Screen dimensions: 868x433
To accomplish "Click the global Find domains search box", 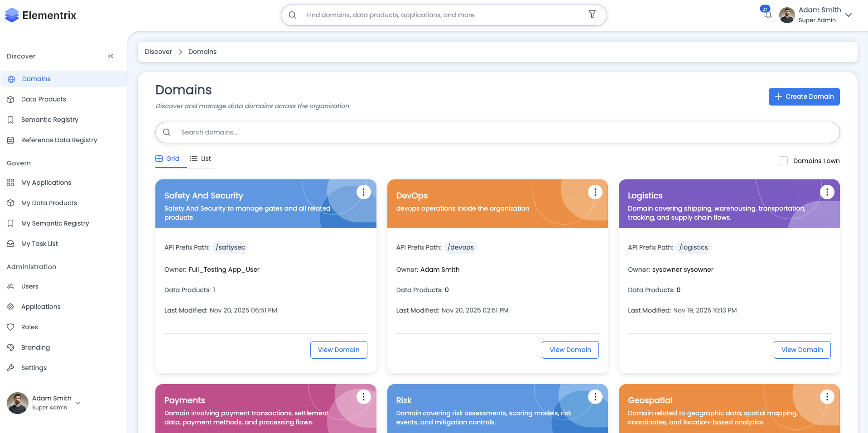I will [444, 15].
